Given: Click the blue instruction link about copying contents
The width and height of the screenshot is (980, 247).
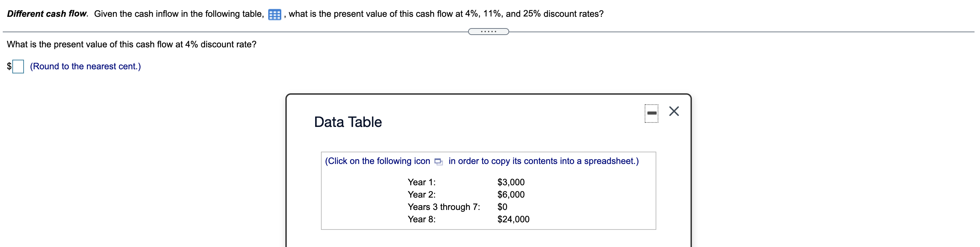Looking at the screenshot, I should tap(481, 161).
